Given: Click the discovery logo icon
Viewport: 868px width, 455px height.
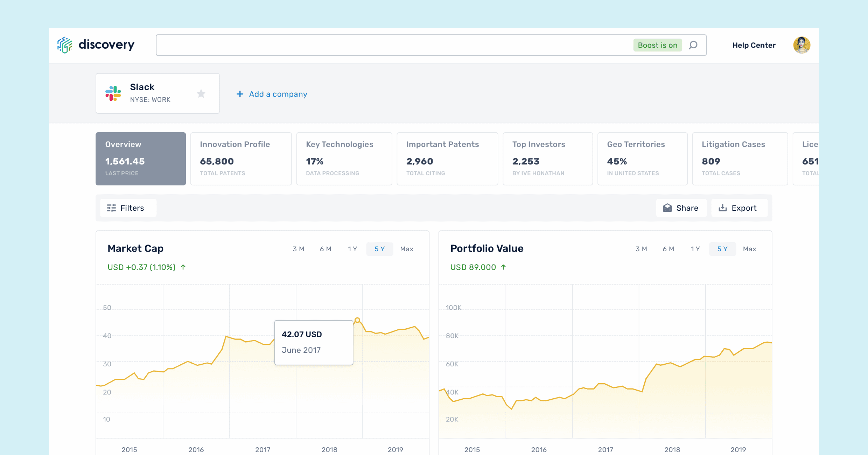Looking at the screenshot, I should (65, 45).
